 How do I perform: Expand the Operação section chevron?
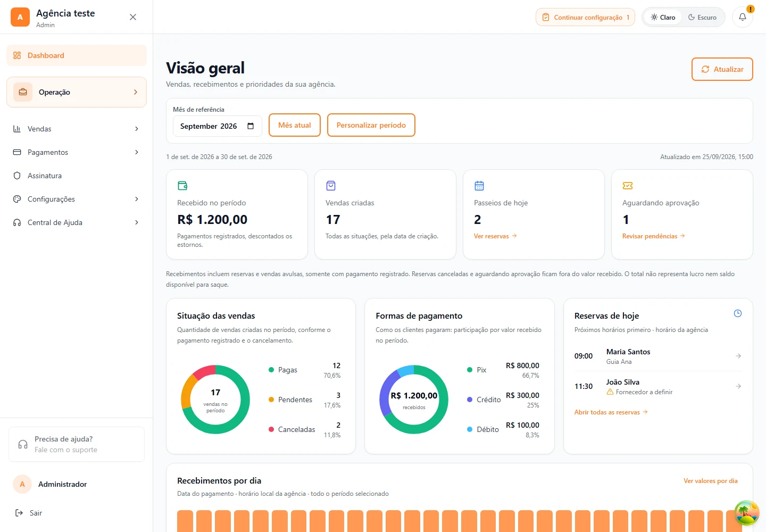136,92
